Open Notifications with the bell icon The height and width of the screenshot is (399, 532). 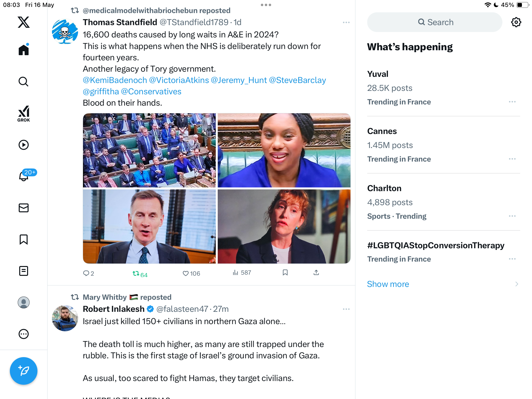click(24, 176)
